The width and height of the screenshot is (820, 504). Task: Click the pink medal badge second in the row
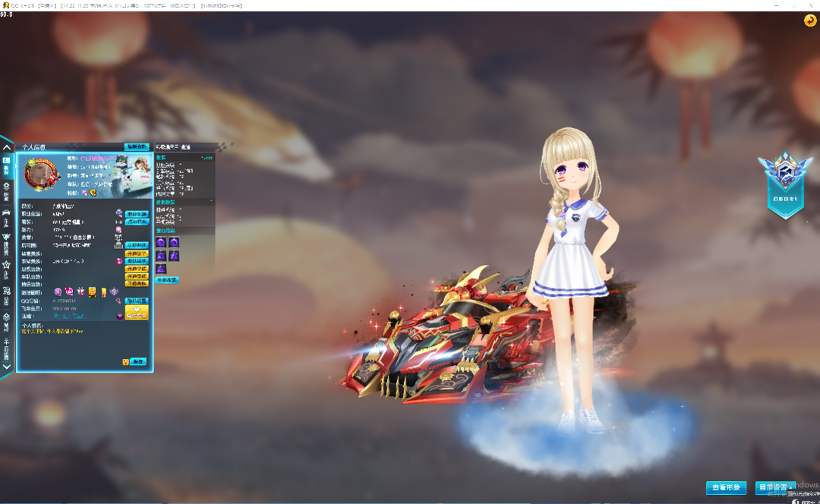pyautogui.click(x=69, y=291)
